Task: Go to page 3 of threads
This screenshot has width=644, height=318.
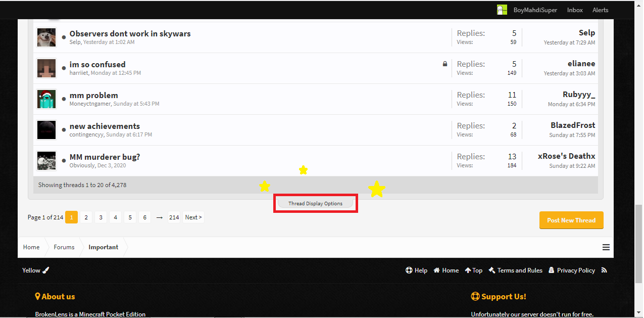Action: click(101, 217)
